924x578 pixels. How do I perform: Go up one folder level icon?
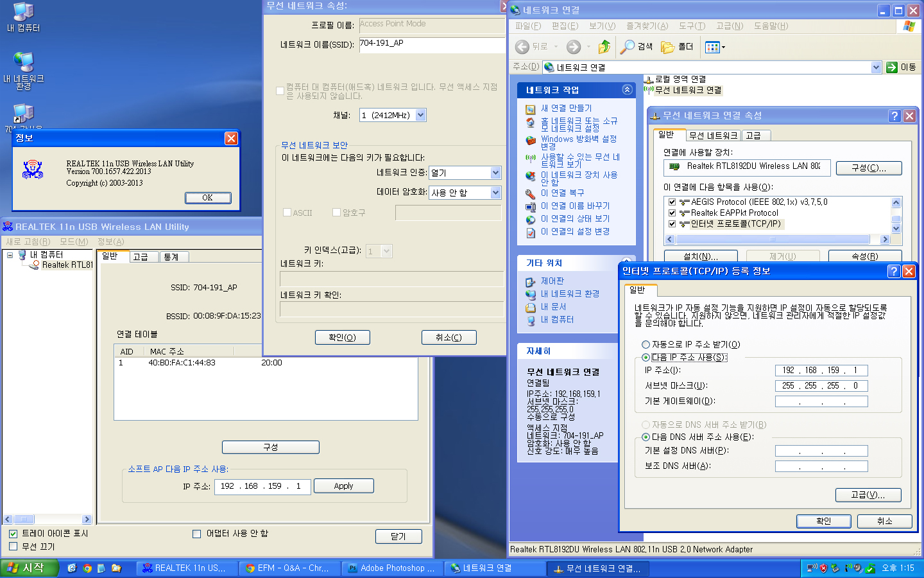(604, 47)
